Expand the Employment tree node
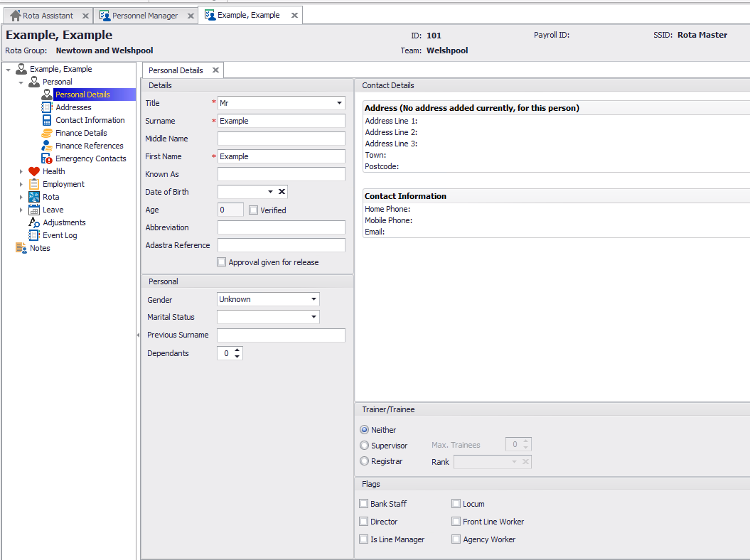The image size is (750, 560). pyautogui.click(x=20, y=183)
